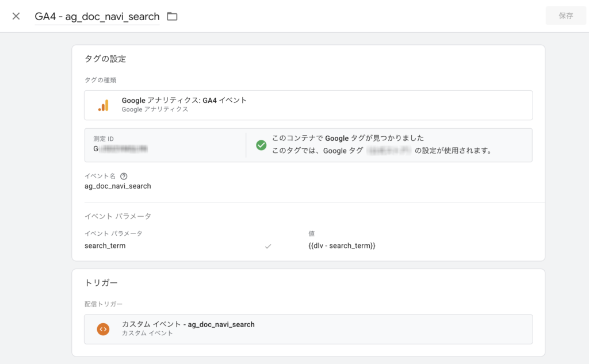Click the {{dlv - search_term}} parameter value
589x364 pixels.
pyautogui.click(x=342, y=246)
